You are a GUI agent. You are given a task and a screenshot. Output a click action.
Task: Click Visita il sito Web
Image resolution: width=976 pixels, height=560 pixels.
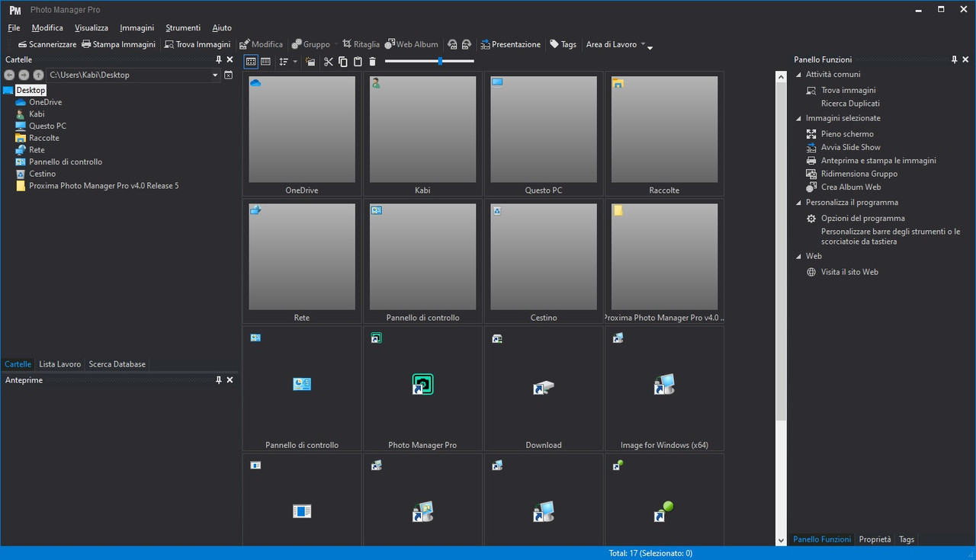tap(849, 272)
